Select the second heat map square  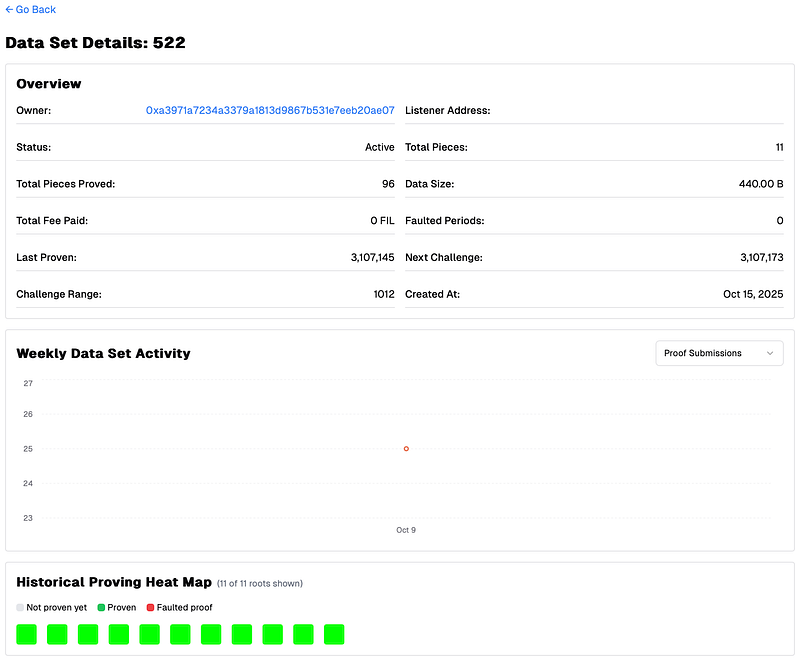[x=57, y=634]
